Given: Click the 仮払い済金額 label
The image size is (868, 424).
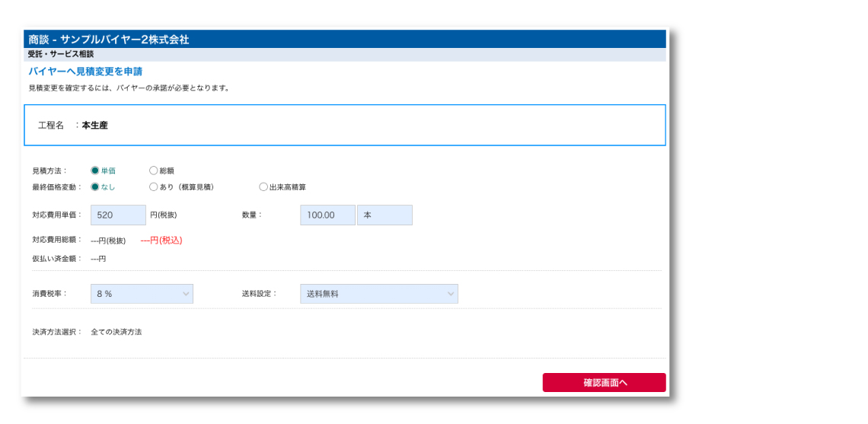Looking at the screenshot, I should 56,259.
